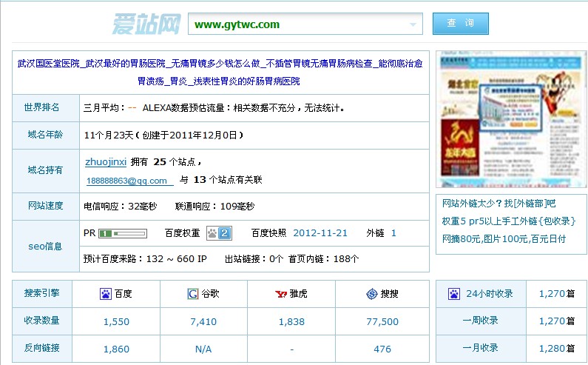This screenshot has width=588, height=365.
Task: Open the zhuojinxi owner link
Action: (x=106, y=161)
